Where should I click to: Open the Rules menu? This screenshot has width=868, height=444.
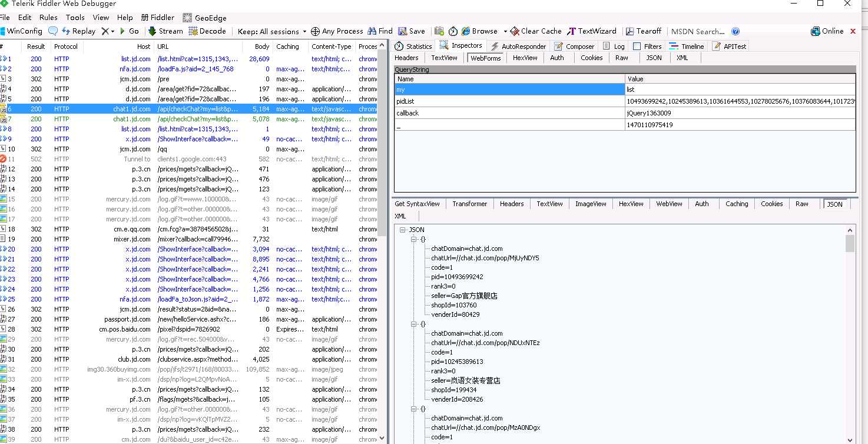point(48,18)
